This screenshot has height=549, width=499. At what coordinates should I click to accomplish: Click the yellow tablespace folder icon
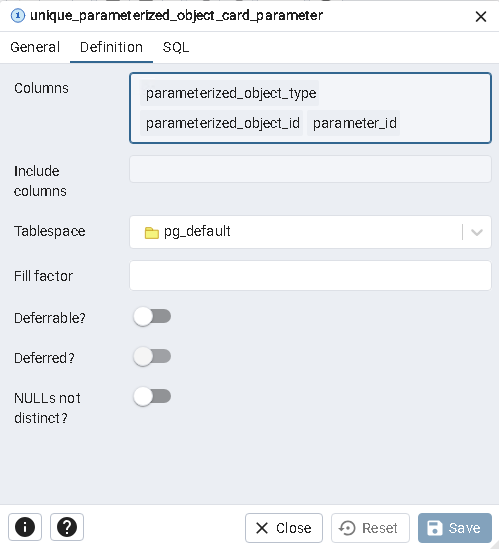pyautogui.click(x=152, y=232)
